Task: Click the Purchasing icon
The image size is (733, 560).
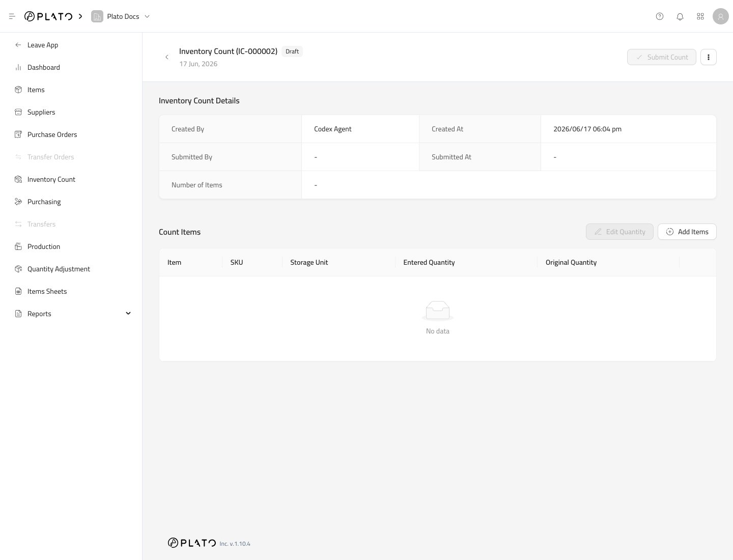Action: 18,202
